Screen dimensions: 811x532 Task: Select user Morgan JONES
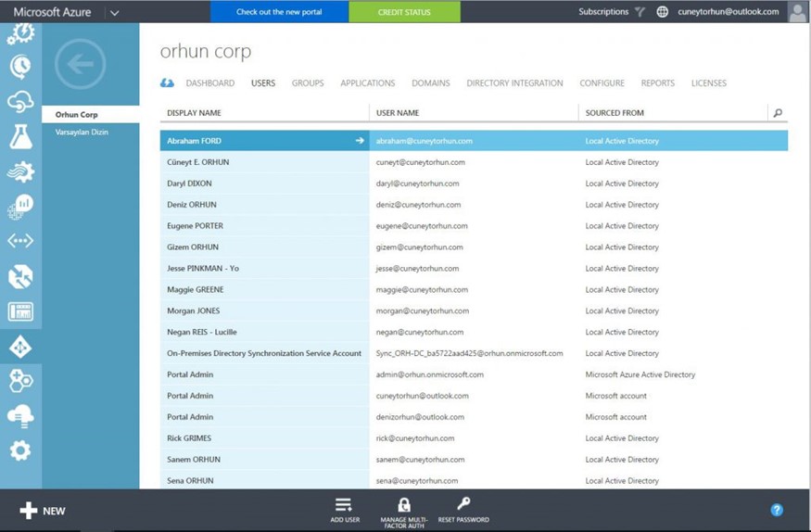(x=194, y=310)
